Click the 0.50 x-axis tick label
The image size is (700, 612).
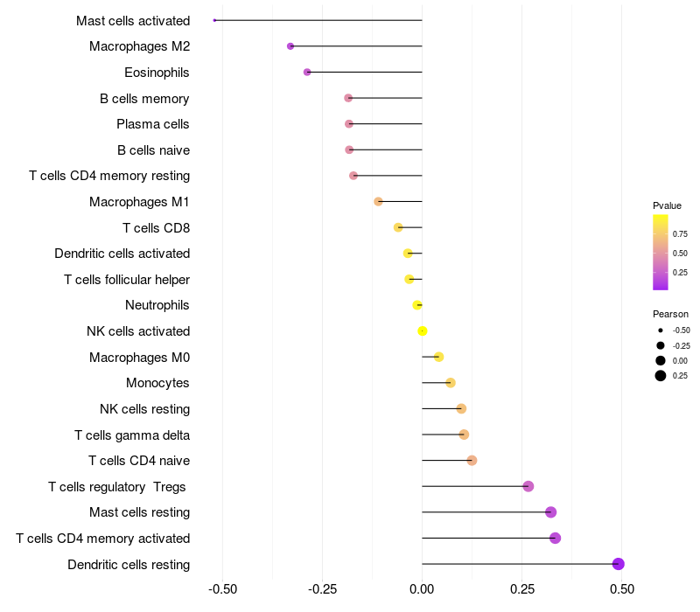[622, 590]
